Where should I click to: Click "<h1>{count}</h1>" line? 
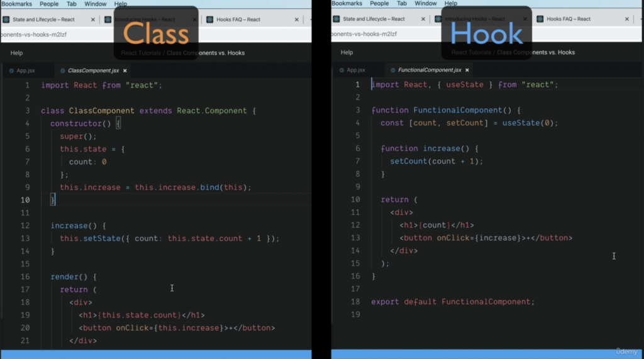[436, 225]
